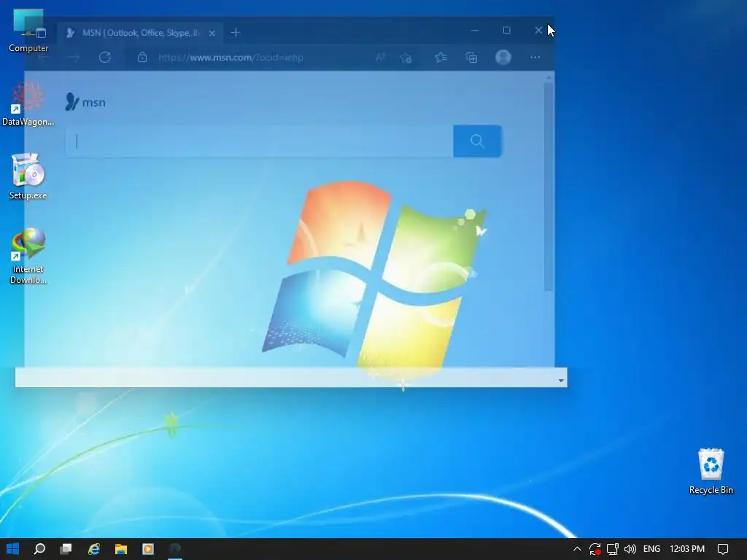The height and width of the screenshot is (560, 747).
Task: Switch to the Edge taskbar button
Action: [175, 549]
